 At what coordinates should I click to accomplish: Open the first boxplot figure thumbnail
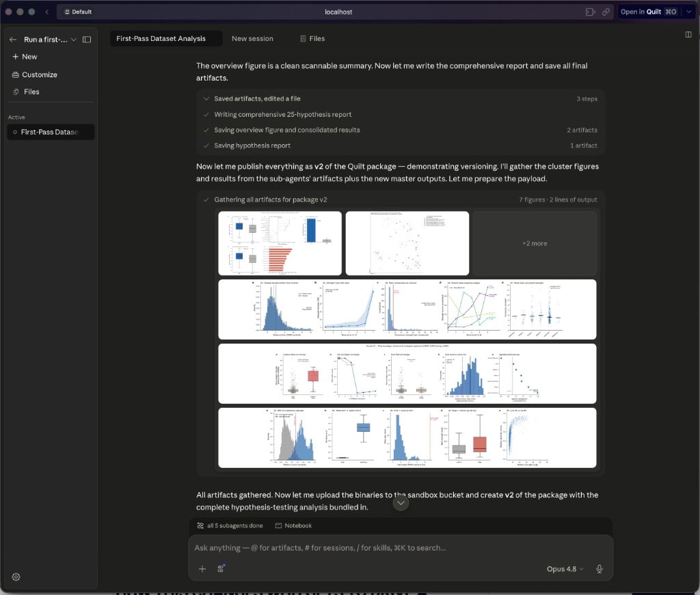pyautogui.click(x=280, y=243)
